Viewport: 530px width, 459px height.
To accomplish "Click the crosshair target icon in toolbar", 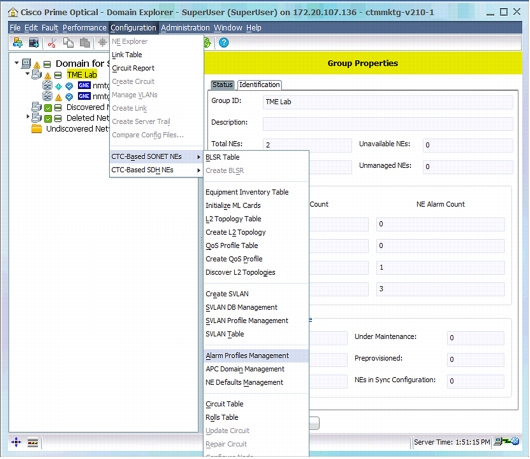I will point(102,43).
